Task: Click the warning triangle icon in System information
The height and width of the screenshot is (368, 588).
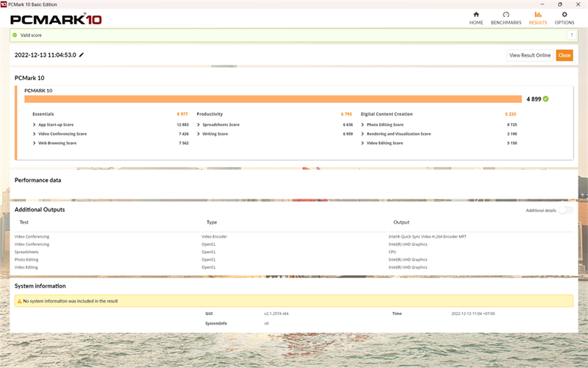Action: coord(20,301)
